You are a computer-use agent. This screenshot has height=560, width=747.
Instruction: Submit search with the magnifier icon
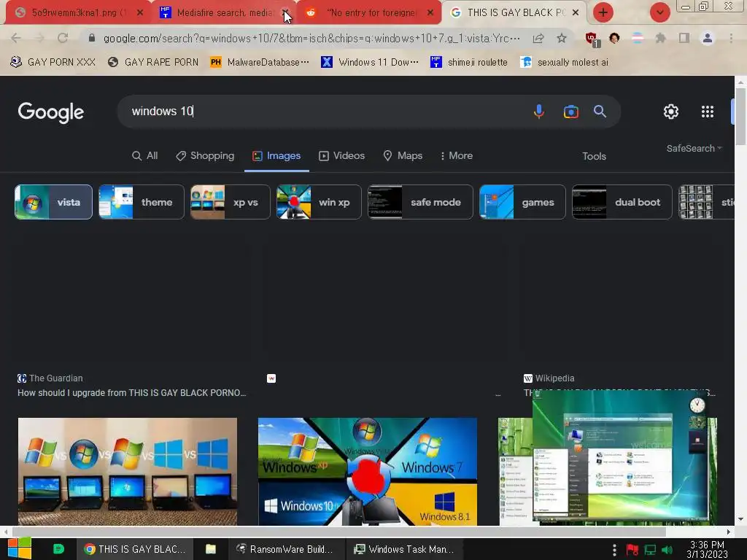coord(600,112)
